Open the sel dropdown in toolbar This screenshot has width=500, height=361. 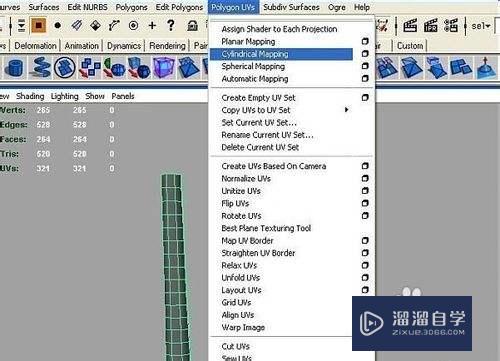pos(481,26)
